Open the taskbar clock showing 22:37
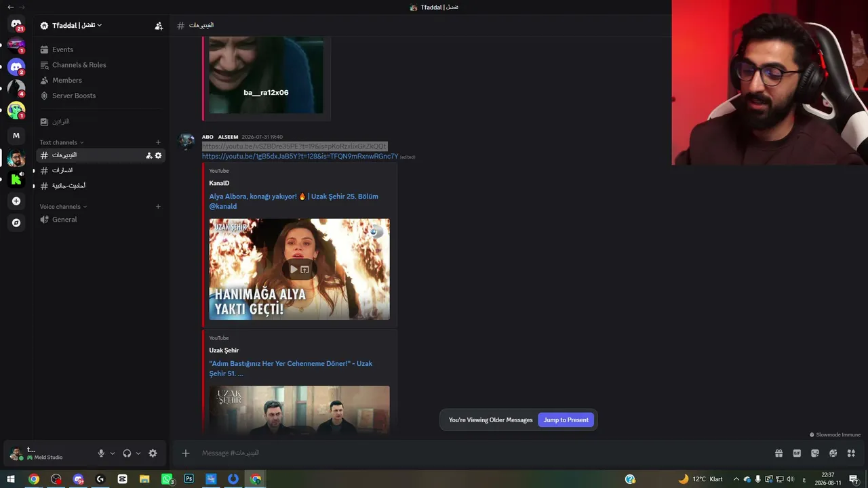The height and width of the screenshot is (488, 868). pos(828,479)
